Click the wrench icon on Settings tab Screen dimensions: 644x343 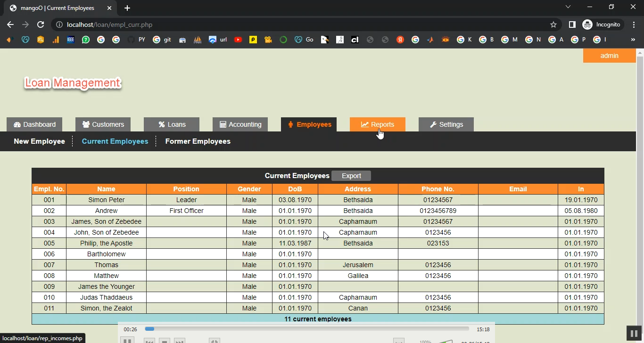coord(433,124)
